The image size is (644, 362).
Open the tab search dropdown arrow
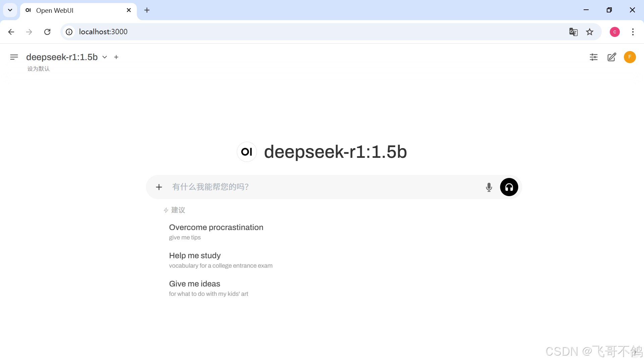(x=10, y=10)
